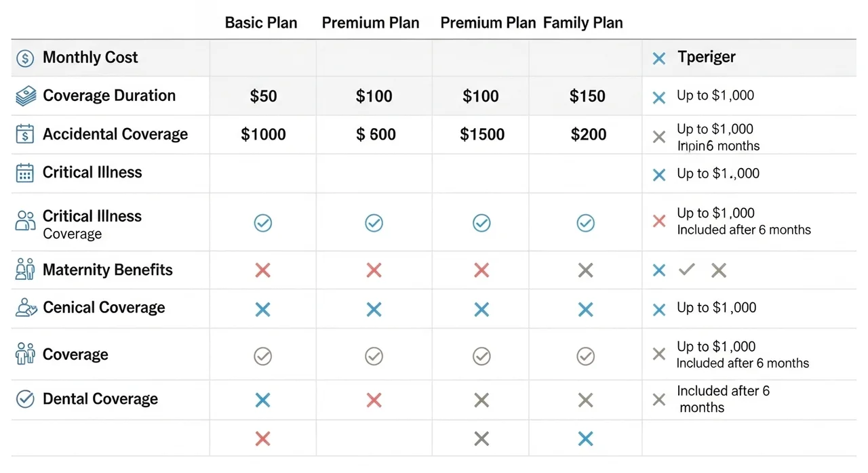Select the calendar icon next to Accidental Coverage

[24, 134]
